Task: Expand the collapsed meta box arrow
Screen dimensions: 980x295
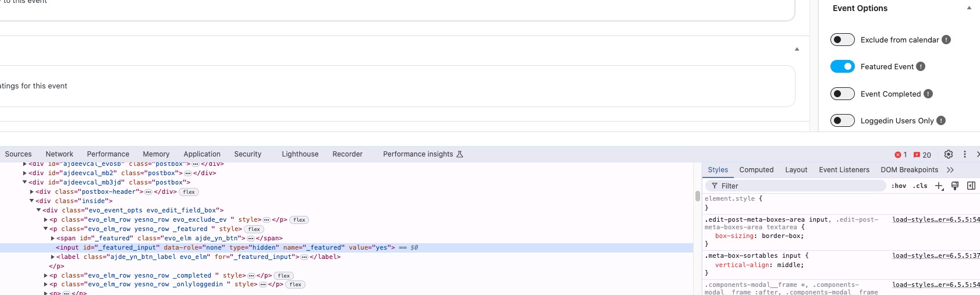Action: [797, 49]
